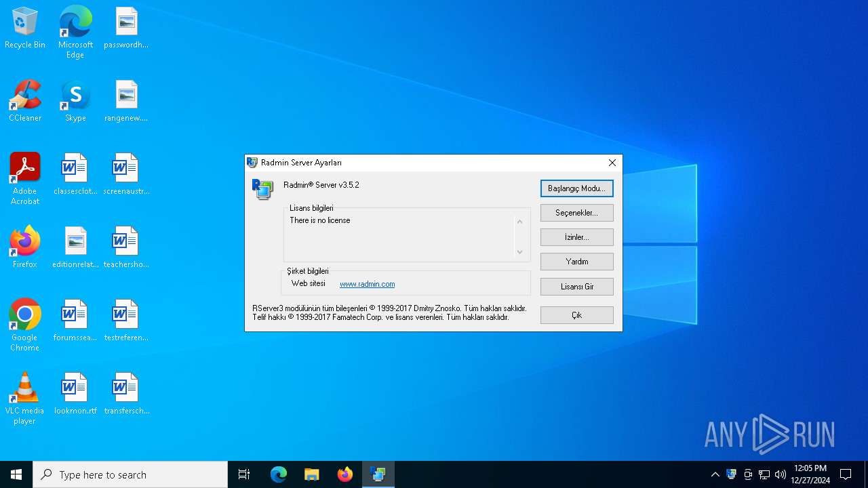Select the Recycle Bin desktop icon

pyautogui.click(x=25, y=28)
